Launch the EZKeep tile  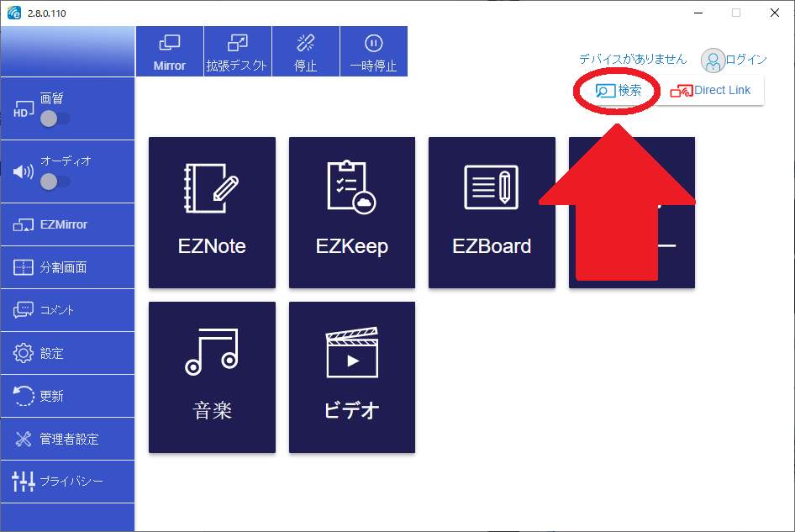point(352,212)
